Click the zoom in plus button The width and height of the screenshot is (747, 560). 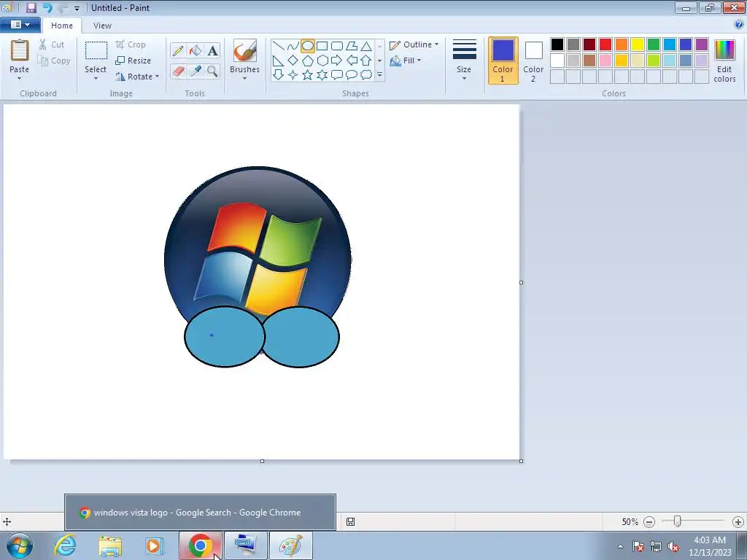point(738,522)
